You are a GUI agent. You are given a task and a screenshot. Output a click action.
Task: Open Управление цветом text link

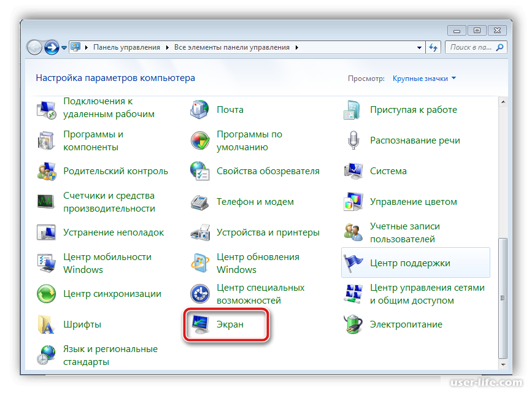point(413,202)
